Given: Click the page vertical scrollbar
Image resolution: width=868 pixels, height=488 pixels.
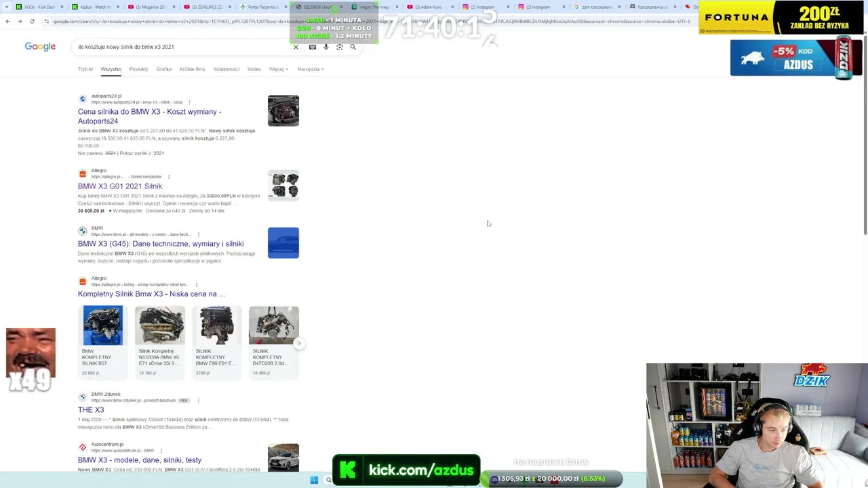Looking at the screenshot, I should (865, 136).
